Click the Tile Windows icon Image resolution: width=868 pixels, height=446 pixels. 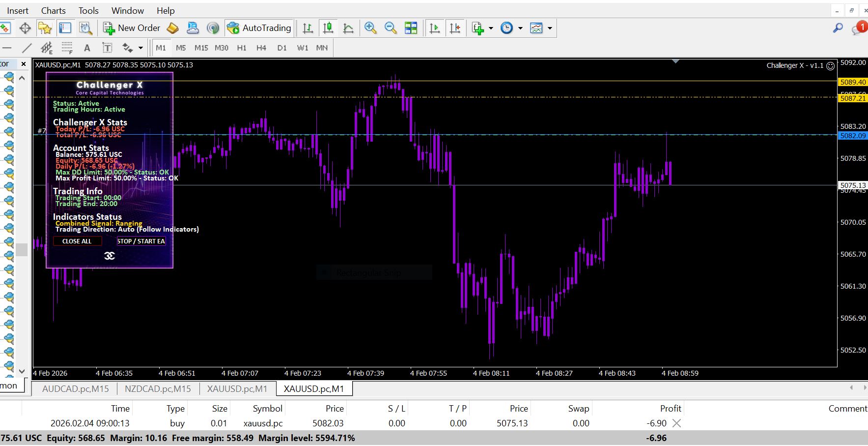click(x=411, y=28)
